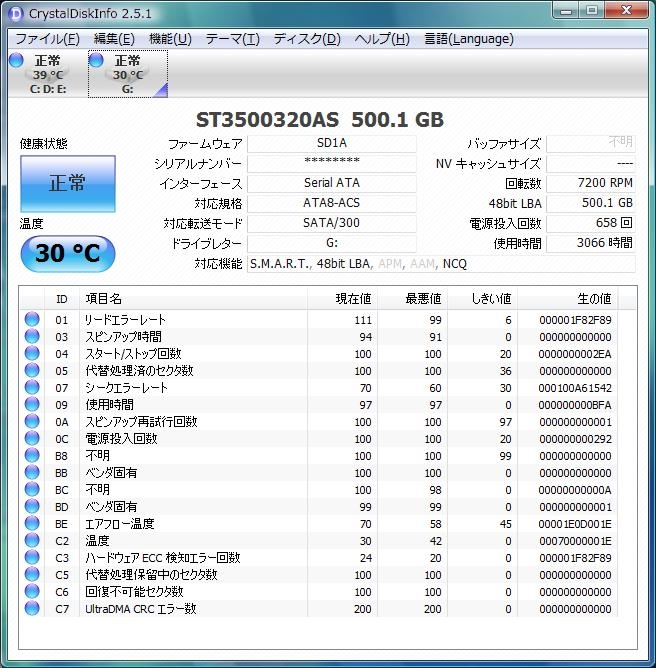This screenshot has width=656, height=668.
Task: Click status orb of row BC 不明
Action: [x=32, y=489]
